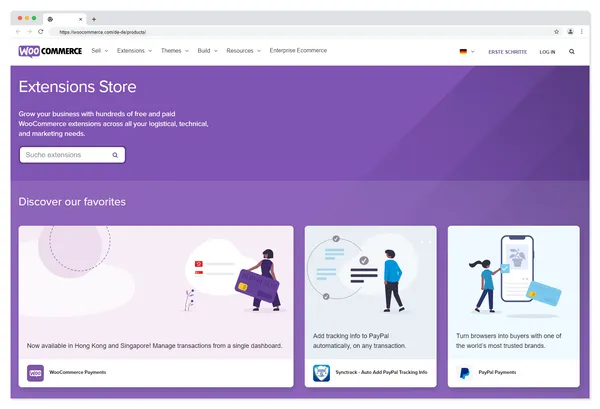Expand the Resources menu
The height and width of the screenshot is (409, 600).
click(243, 51)
